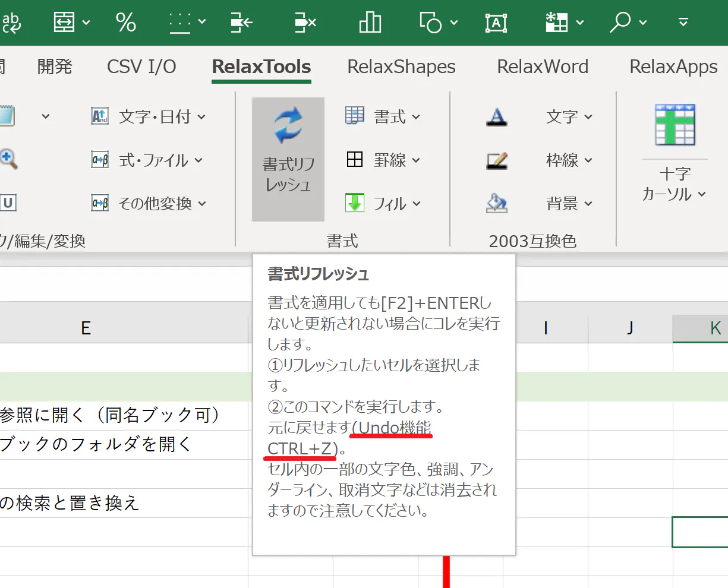The image size is (728, 588).
Task: Click the bar chart icon
Action: [x=370, y=23]
